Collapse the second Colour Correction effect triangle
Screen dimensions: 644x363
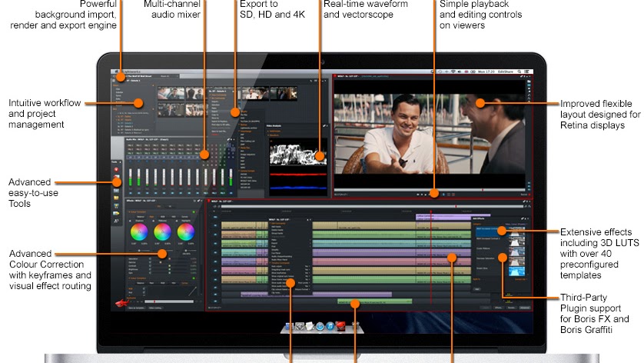coord(129,278)
